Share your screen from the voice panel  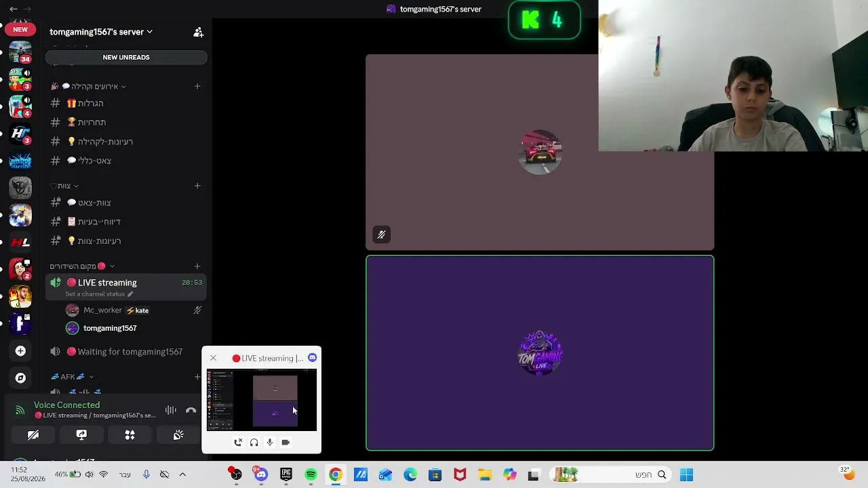tap(81, 435)
